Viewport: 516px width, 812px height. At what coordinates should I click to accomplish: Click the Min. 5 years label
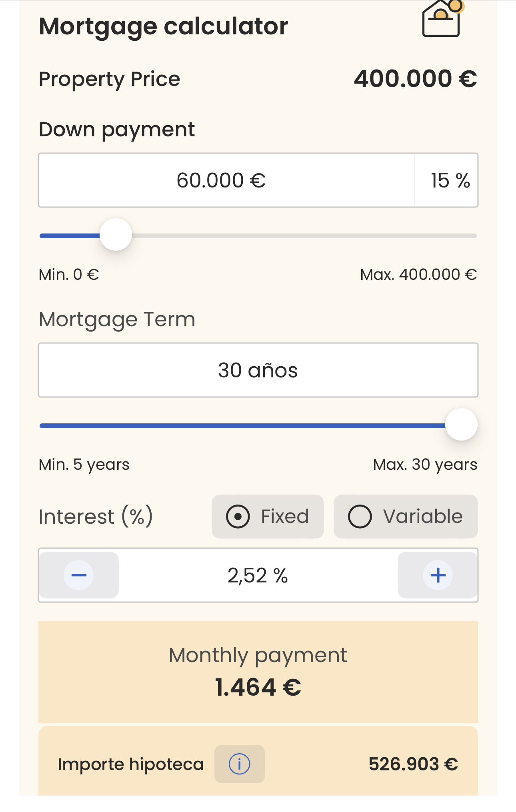pyautogui.click(x=84, y=465)
